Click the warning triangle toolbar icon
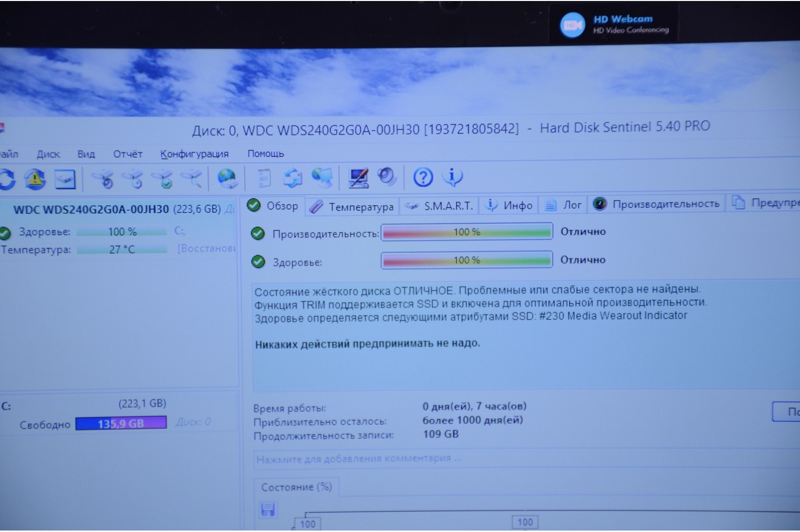This screenshot has width=800, height=532. tap(35, 179)
